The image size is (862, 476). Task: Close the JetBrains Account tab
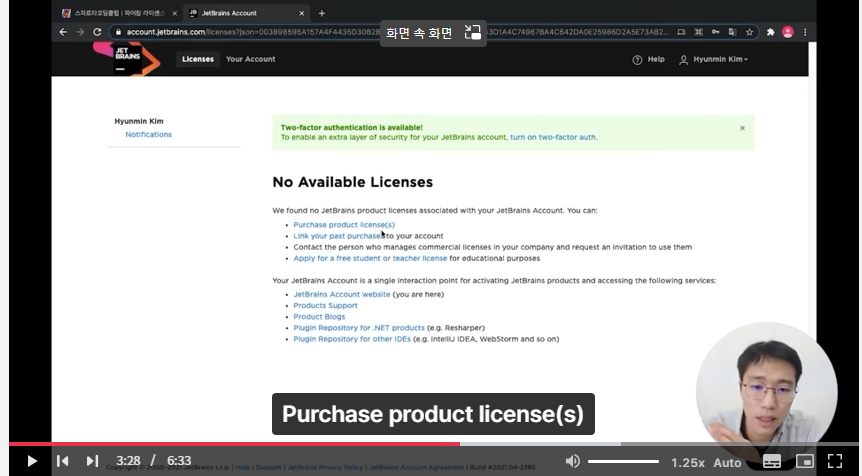(x=301, y=13)
